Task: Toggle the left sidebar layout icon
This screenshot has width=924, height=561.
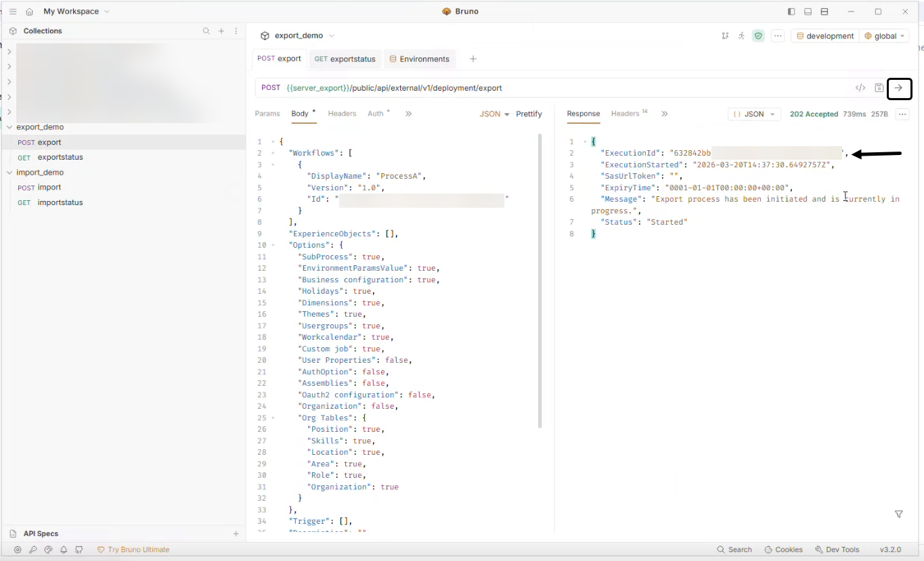Action: point(791,12)
